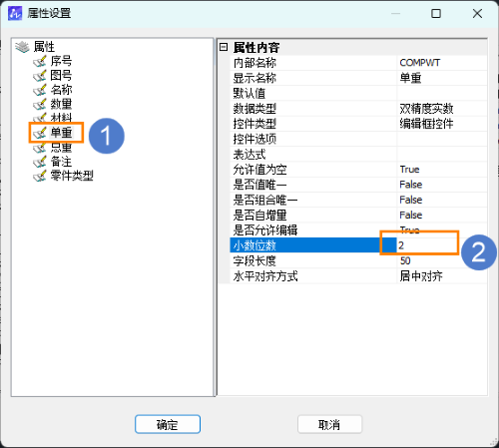Image resolution: width=499 pixels, height=448 pixels.
Task: Select the 是否组合唯一 property row label
Action: 265,200
